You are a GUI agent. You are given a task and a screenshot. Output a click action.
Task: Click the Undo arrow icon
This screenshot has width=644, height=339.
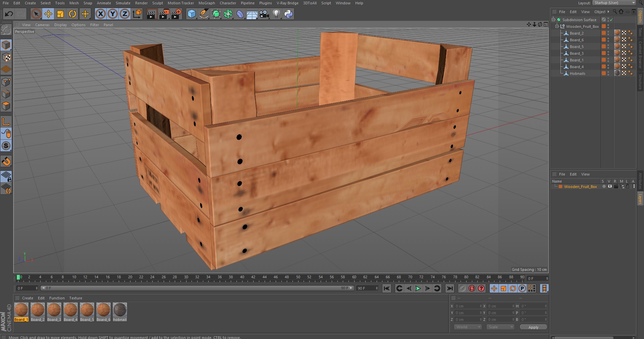(x=9, y=14)
